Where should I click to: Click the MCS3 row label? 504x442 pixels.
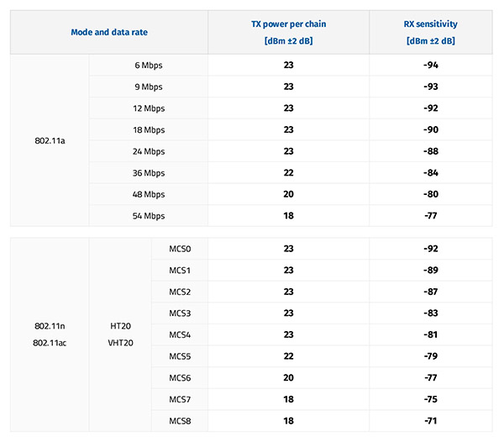[180, 313]
